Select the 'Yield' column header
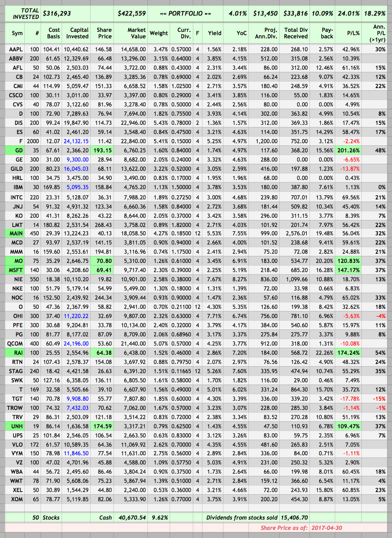The height and width of the screenshot is (538, 392). click(x=213, y=33)
